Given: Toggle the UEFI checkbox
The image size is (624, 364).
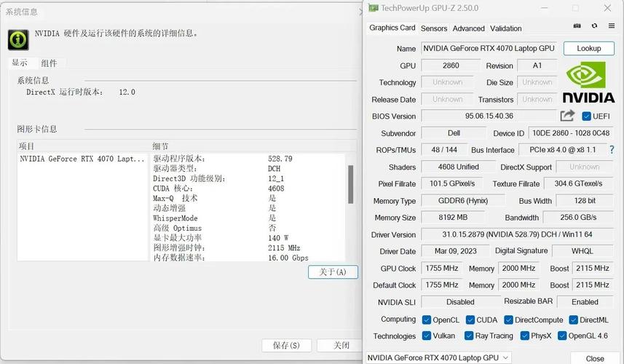Looking at the screenshot, I should point(586,116).
